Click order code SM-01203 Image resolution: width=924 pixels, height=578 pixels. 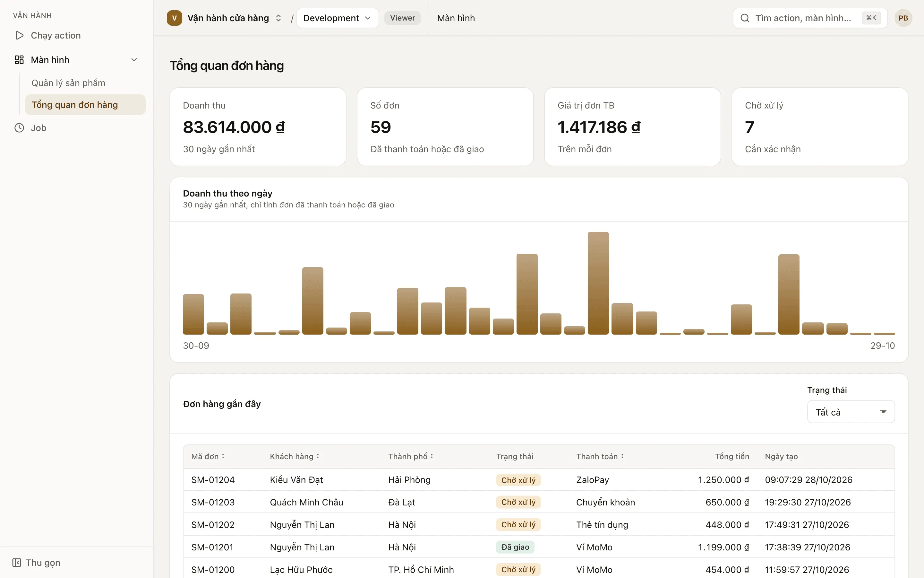click(213, 502)
